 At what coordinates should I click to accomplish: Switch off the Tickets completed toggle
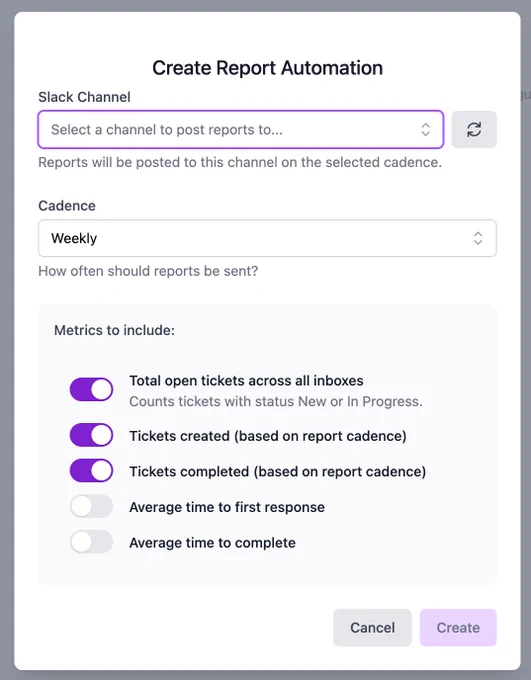pos(92,471)
